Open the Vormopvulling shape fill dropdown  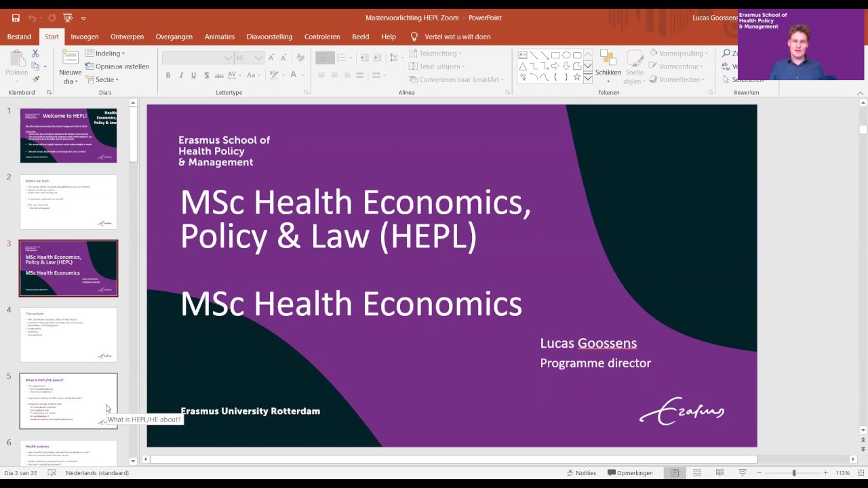pyautogui.click(x=679, y=54)
